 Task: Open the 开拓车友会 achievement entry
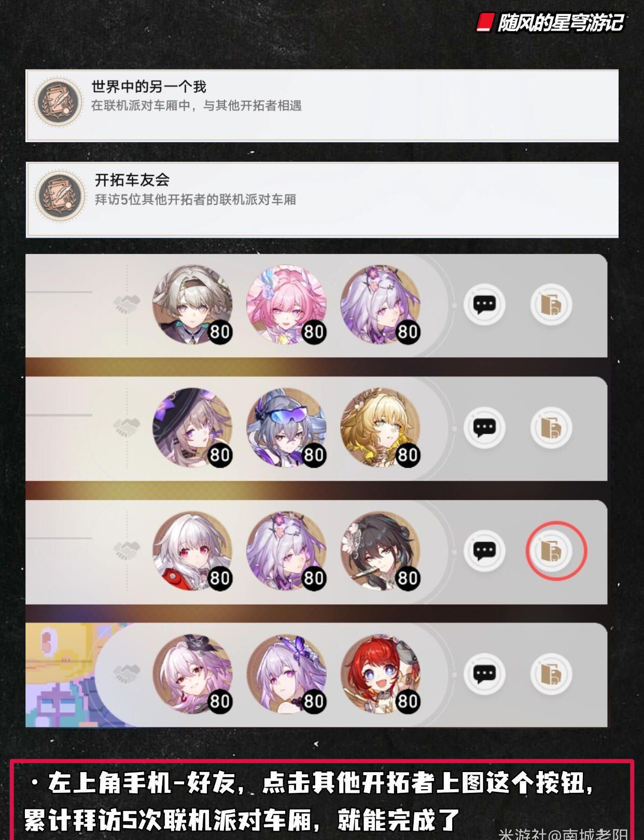click(322, 200)
